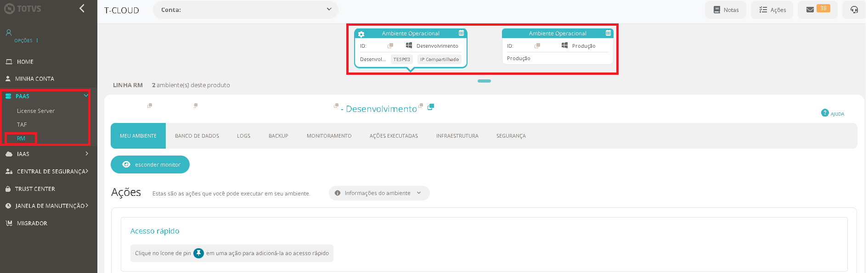The image size is (868, 273).
Task: Click the gear icon on Desenvolvimento card
Action: pos(361,34)
